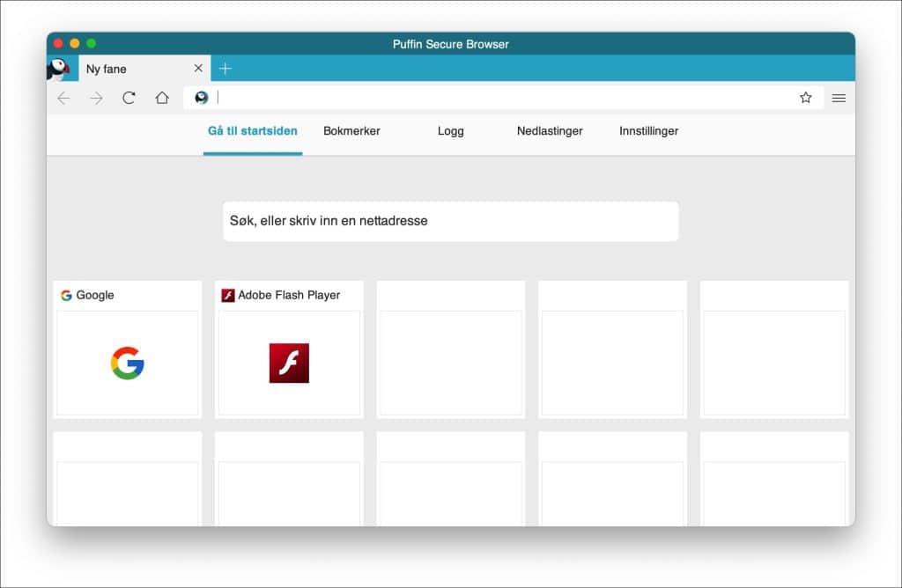
Task: Close the Ny fane tab
Action: pyautogui.click(x=197, y=68)
